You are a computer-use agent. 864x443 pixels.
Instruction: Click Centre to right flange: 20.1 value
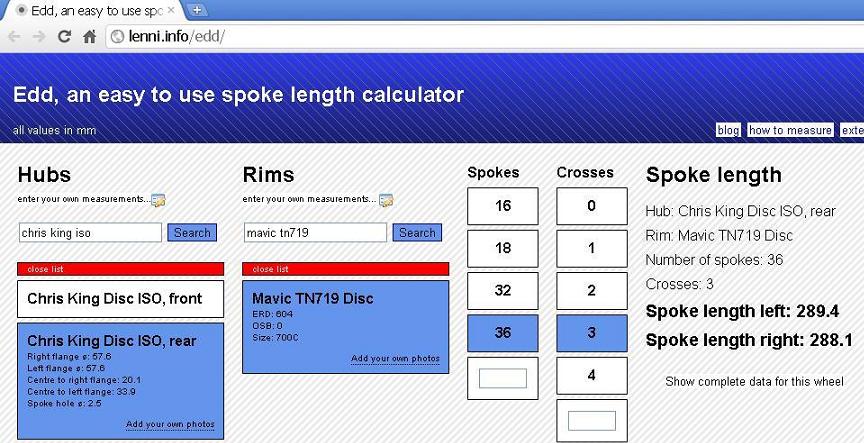tap(84, 380)
